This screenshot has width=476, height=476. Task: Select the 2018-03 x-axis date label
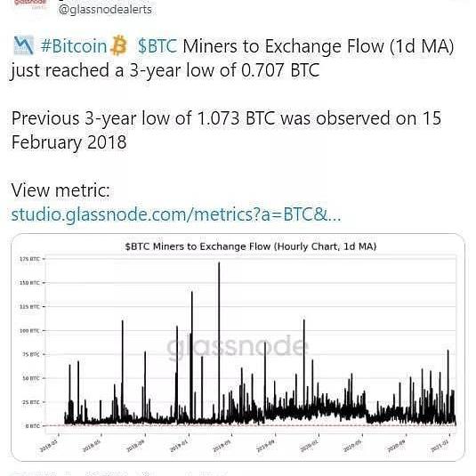point(48,446)
